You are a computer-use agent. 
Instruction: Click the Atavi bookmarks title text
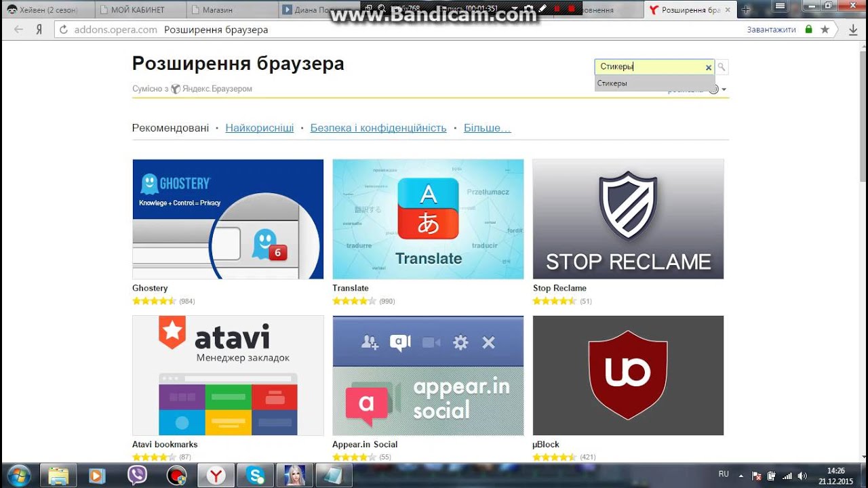point(165,445)
